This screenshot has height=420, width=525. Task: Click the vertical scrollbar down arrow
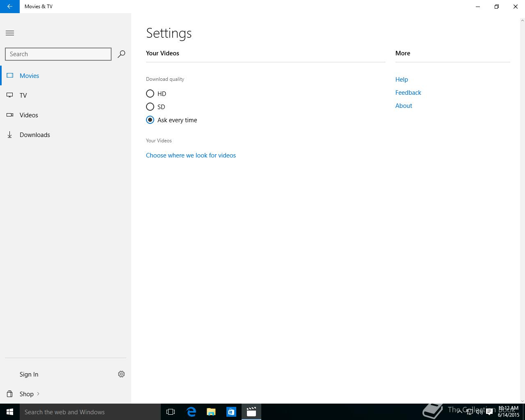(523, 401)
